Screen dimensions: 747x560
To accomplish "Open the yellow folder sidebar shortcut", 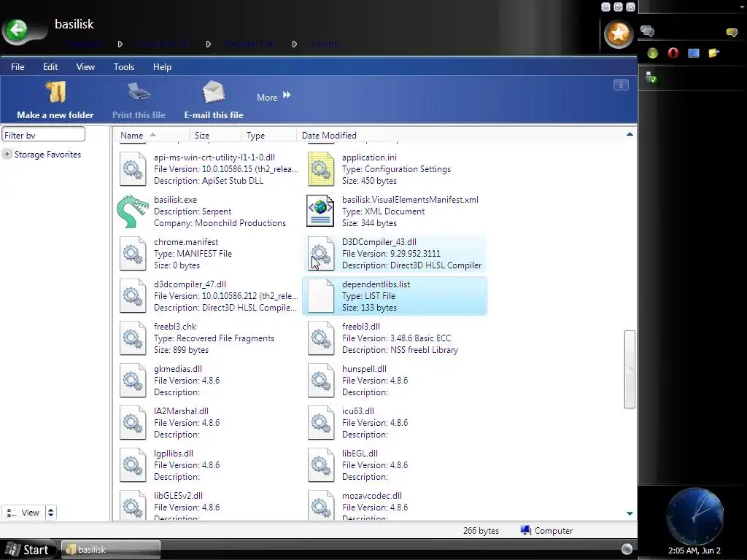I will [x=713, y=52].
